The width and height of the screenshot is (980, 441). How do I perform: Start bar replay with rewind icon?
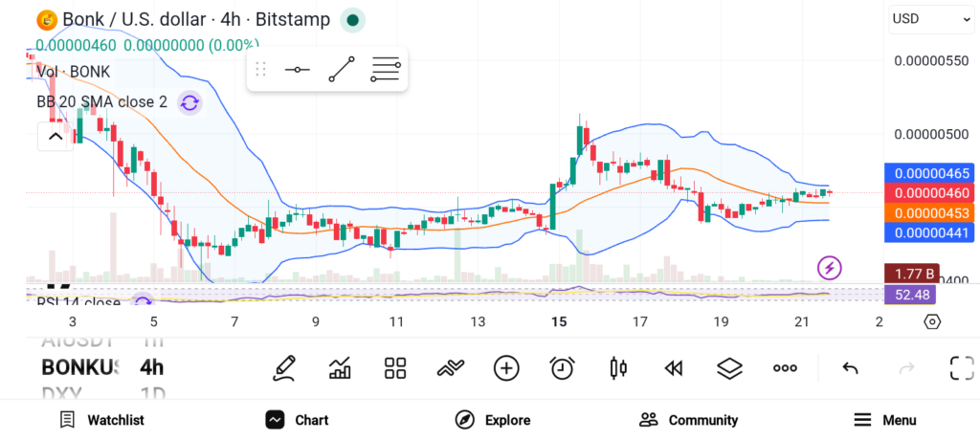673,368
